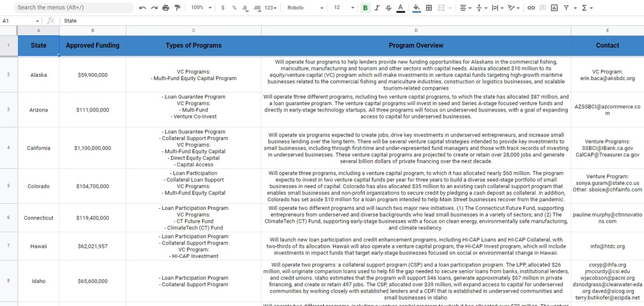Image resolution: width=644 pixels, height=306 pixels.
Task: Select column D header
Action: coord(416,31)
